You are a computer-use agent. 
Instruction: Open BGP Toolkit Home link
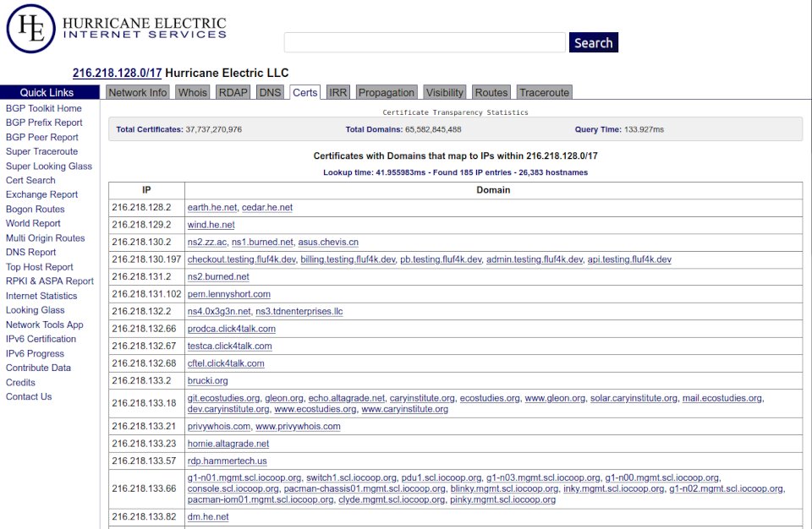43,108
